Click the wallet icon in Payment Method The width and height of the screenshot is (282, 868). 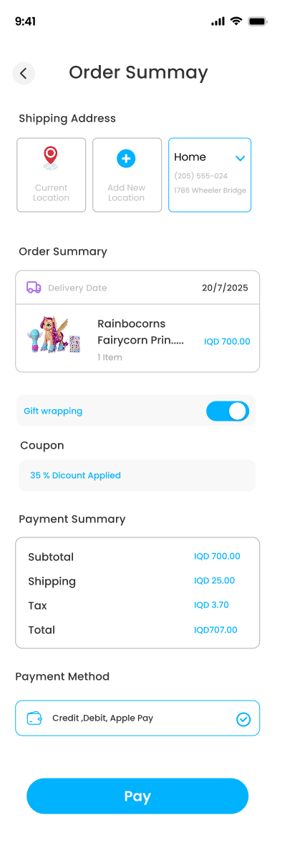[x=34, y=718]
